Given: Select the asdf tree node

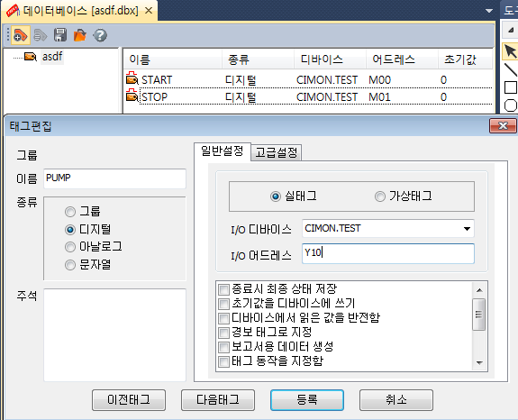Looking at the screenshot, I should 52,57.
